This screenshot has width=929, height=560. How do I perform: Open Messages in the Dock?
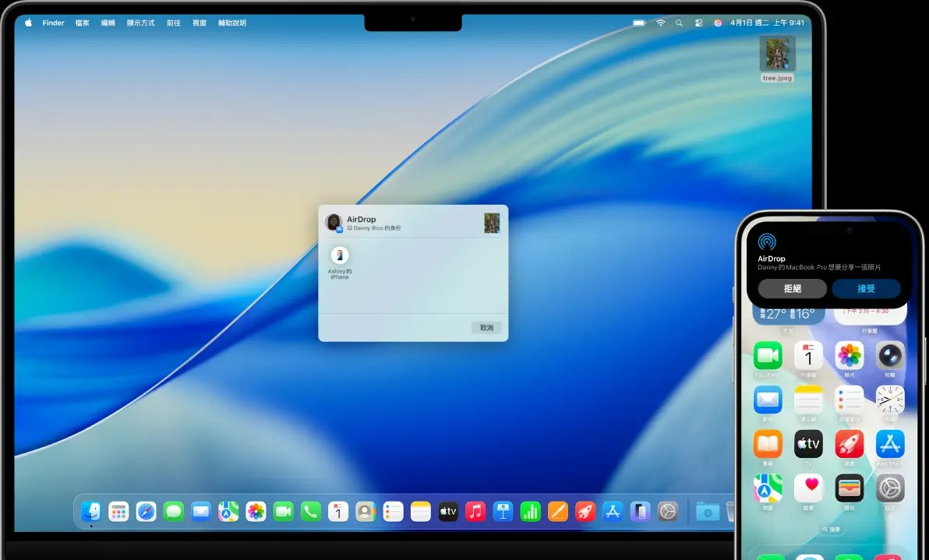tap(171, 512)
